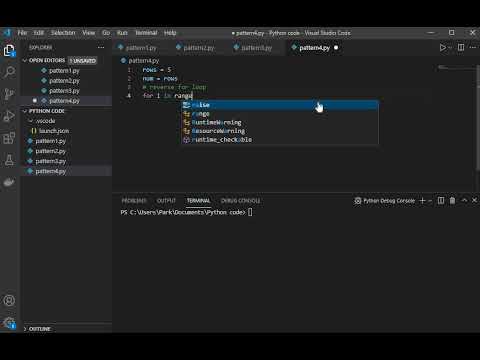Open the Run menu
Image resolution: width=480 pixels, height=360 pixels.
[x=122, y=33]
